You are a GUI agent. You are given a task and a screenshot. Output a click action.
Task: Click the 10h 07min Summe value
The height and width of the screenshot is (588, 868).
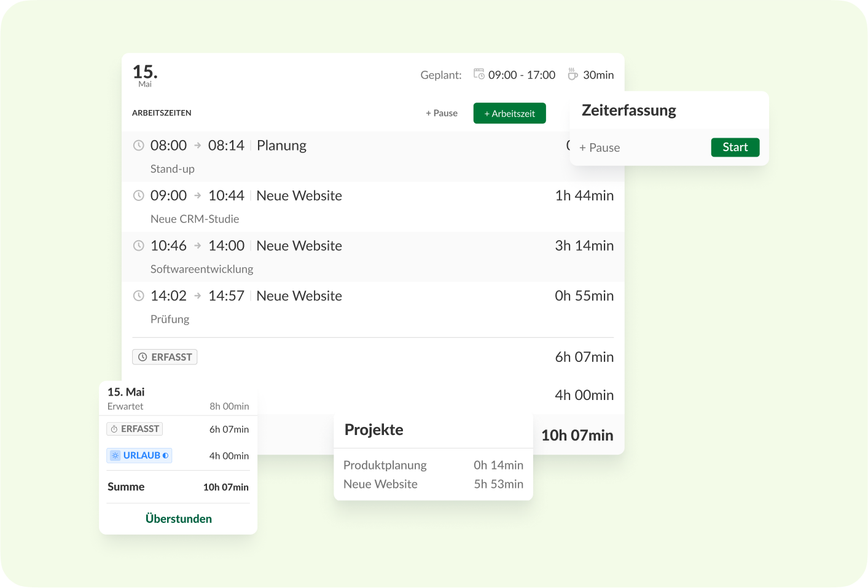(x=226, y=487)
